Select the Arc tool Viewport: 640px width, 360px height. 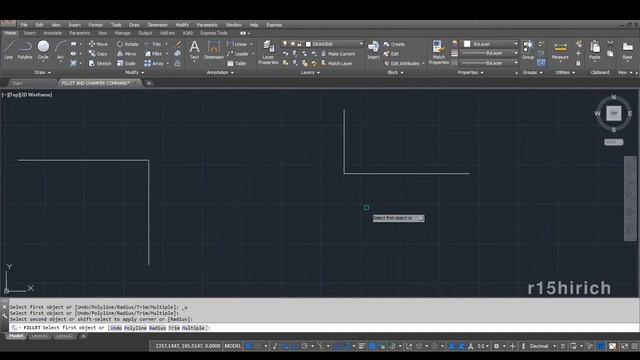click(60, 50)
